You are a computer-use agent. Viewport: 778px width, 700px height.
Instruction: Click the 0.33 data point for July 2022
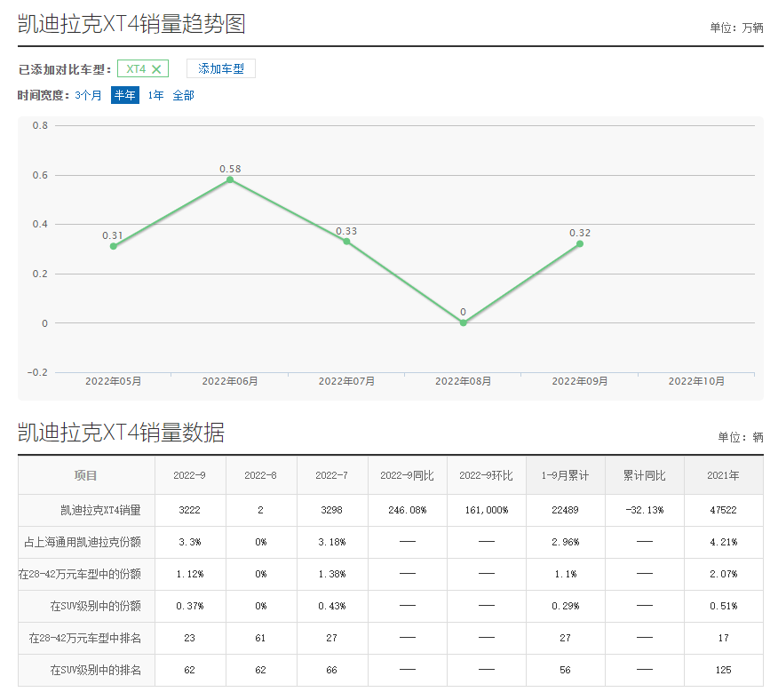pos(346,242)
